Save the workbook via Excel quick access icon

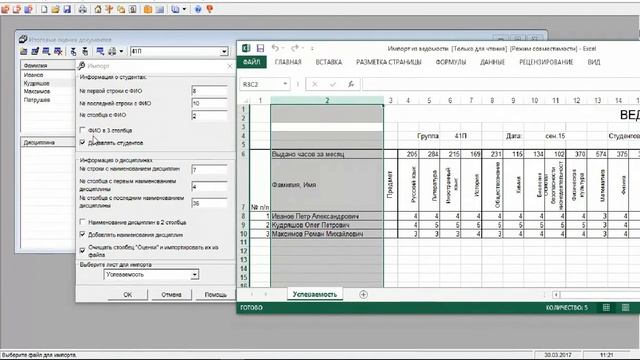coord(260,48)
